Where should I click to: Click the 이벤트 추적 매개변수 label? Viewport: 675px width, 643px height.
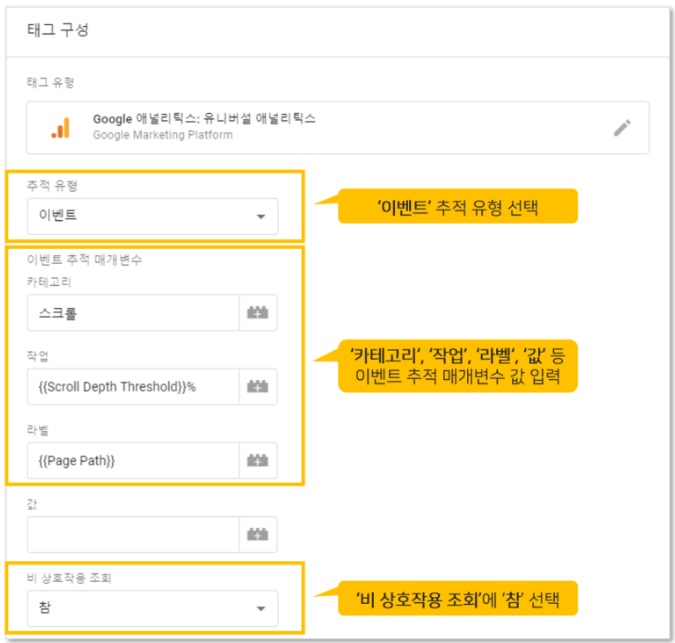click(84, 260)
